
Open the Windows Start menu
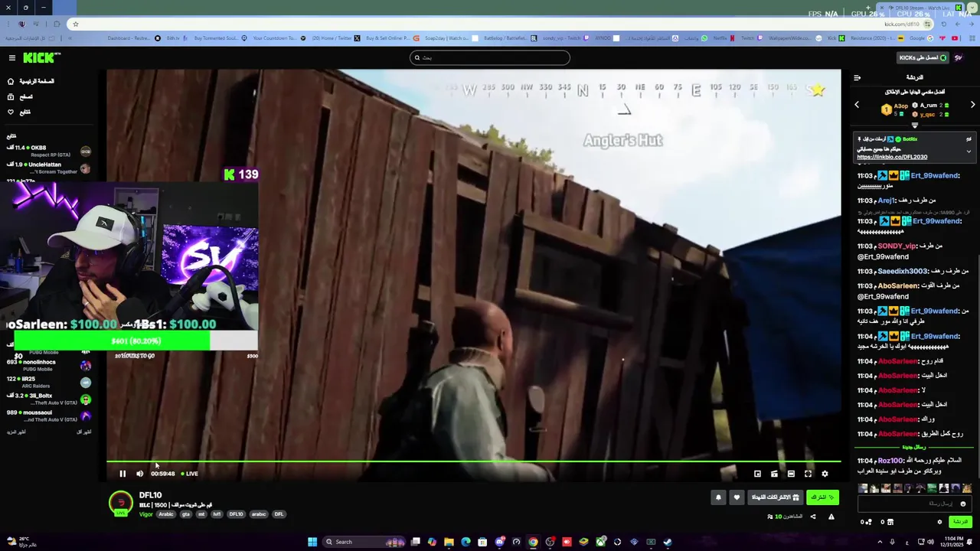tap(312, 542)
